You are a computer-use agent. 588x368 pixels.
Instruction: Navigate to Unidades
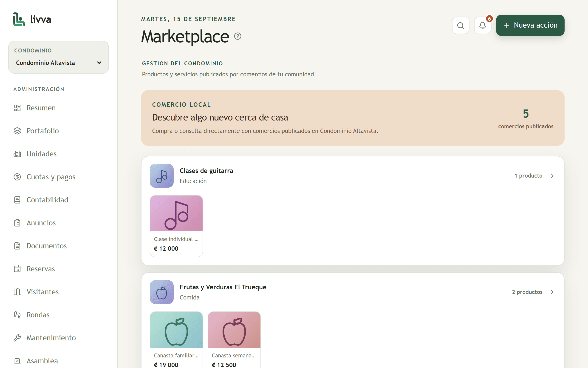click(x=59, y=154)
